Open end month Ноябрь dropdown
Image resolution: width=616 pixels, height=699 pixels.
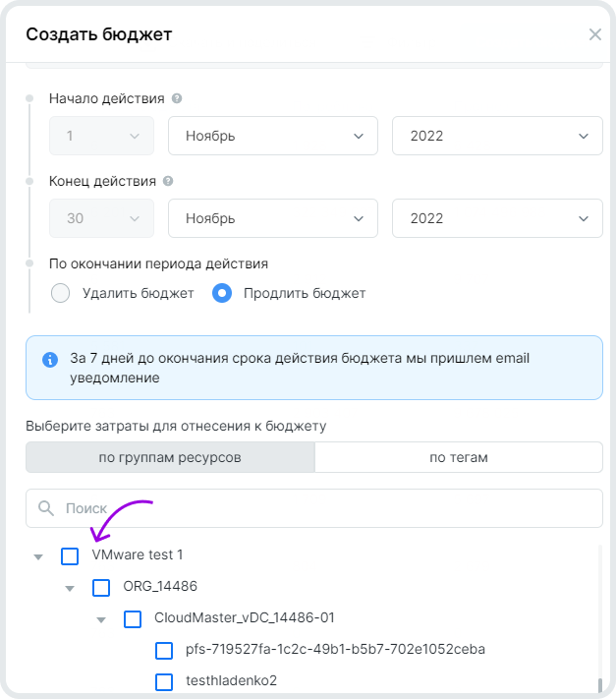coord(273,218)
